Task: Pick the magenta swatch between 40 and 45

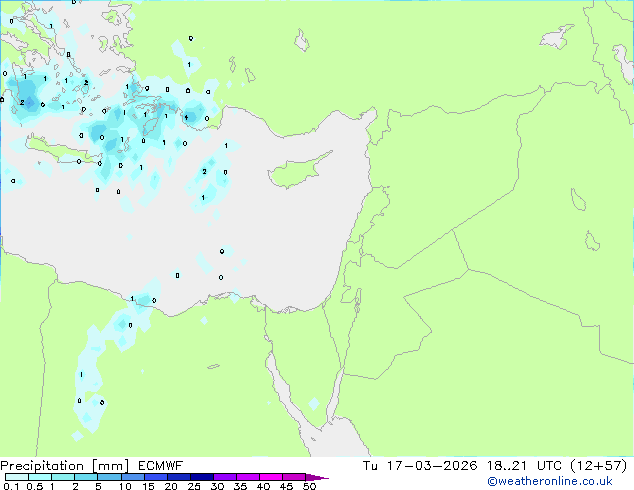Action: [x=271, y=477]
